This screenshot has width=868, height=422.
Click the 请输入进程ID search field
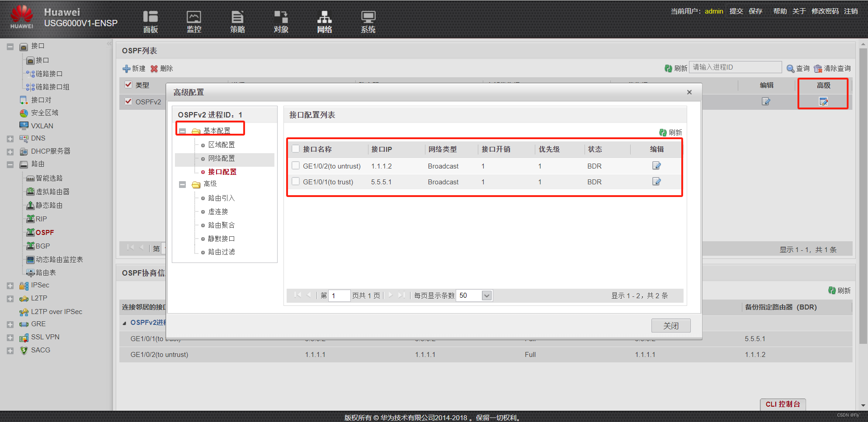tap(736, 67)
